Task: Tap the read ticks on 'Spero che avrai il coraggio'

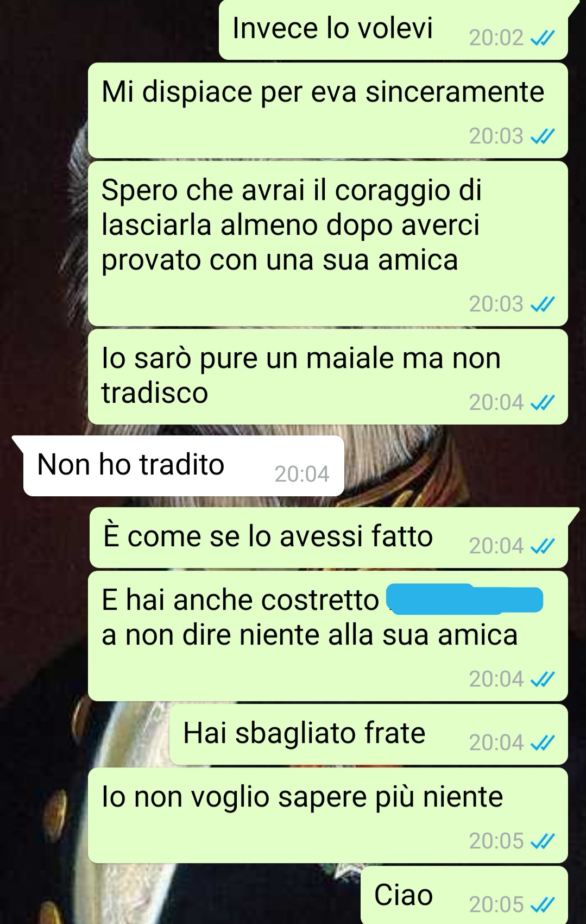Action: pos(542,304)
